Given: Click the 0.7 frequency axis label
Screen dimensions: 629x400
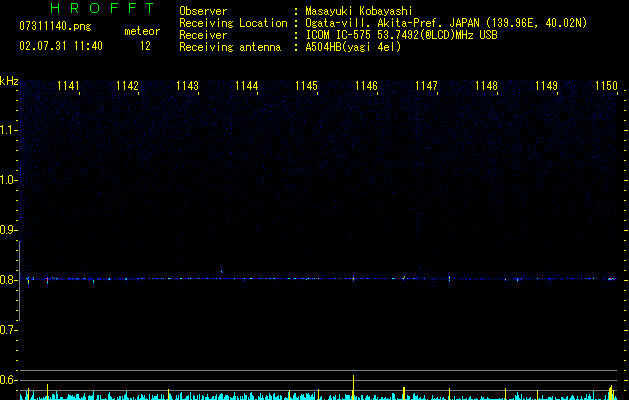Looking at the screenshot, I should tap(8, 330).
